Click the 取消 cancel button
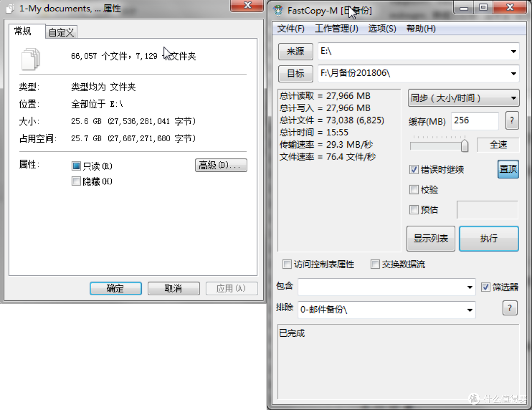Screen dimensions: 532x410 tap(173, 288)
